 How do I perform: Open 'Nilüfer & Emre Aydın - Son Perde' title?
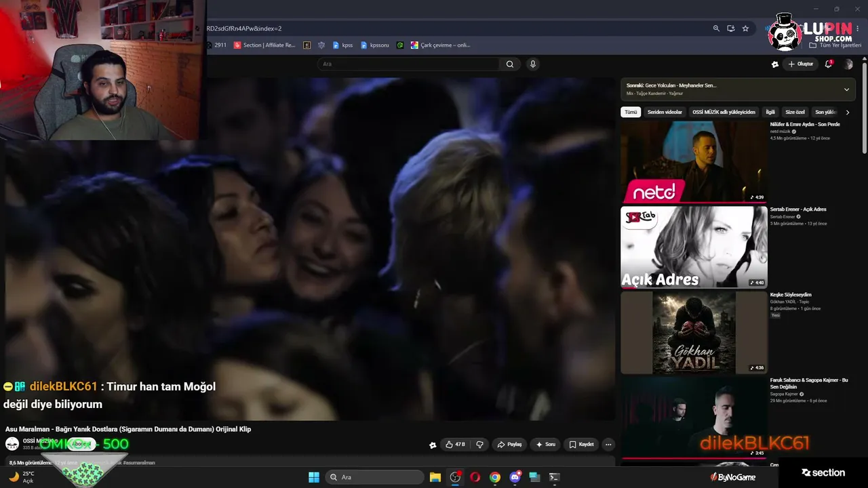coord(805,125)
